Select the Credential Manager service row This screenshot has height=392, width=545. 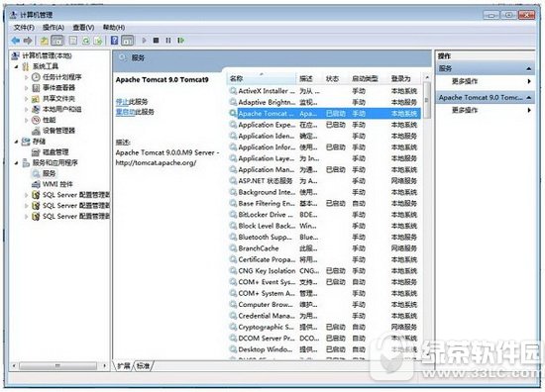click(x=325, y=316)
